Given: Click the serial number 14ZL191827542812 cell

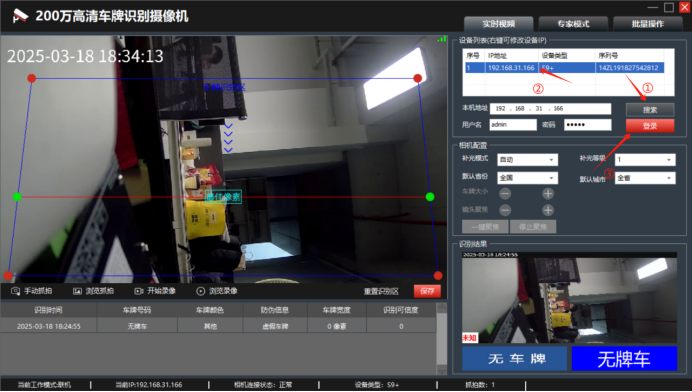Looking at the screenshot, I should [628, 68].
